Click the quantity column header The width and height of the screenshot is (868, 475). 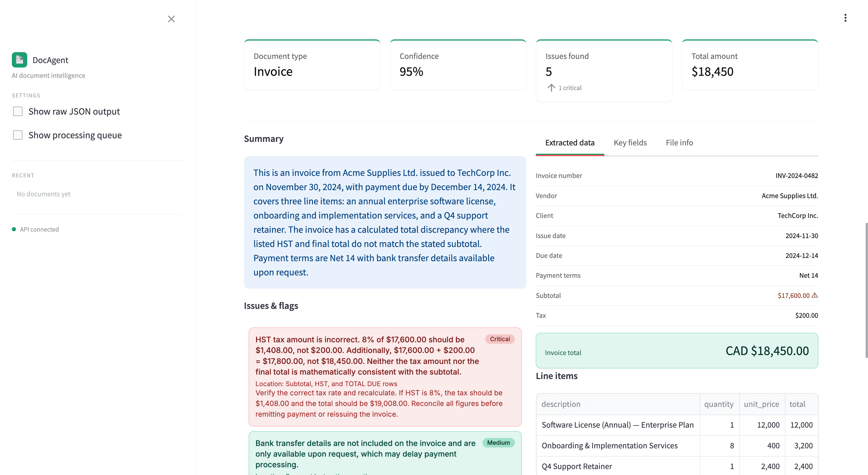click(719, 404)
